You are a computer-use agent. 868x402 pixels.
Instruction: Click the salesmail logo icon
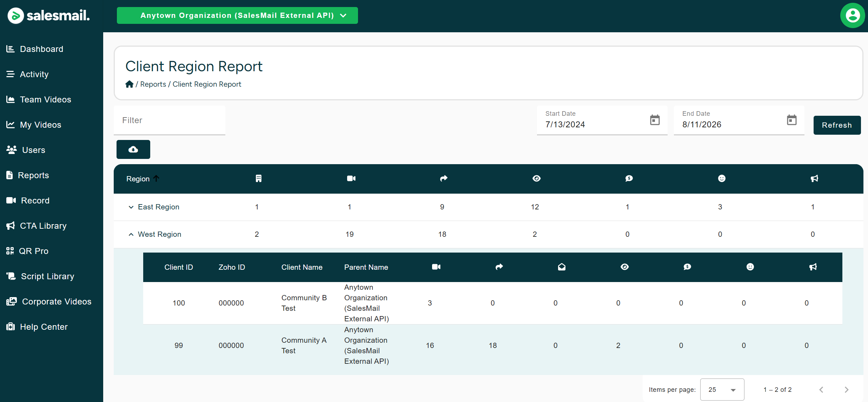tap(16, 15)
